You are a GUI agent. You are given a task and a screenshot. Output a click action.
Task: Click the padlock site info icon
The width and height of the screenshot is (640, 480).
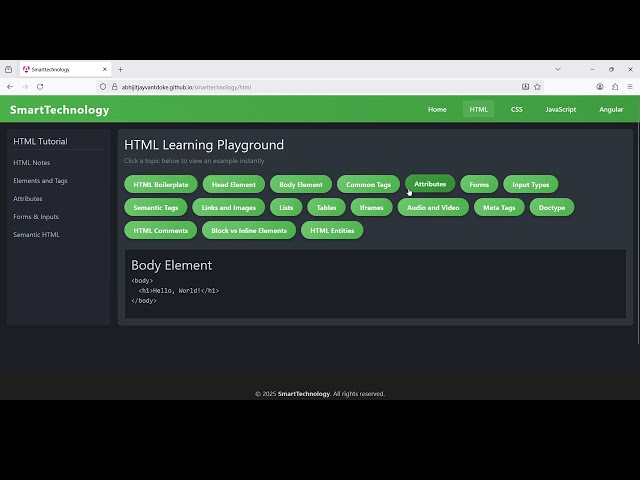114,87
